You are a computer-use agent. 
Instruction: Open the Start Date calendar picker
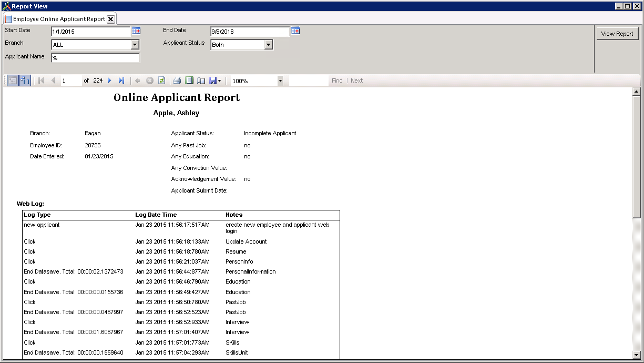click(137, 31)
